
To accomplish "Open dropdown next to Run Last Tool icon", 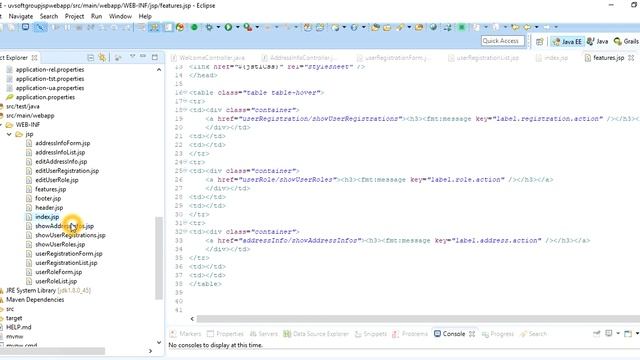I will click(257, 27).
